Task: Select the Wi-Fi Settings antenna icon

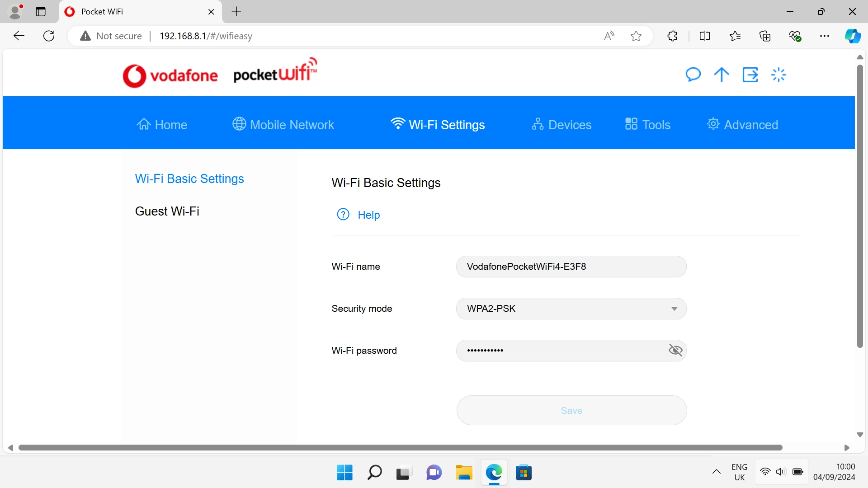Action: (397, 123)
